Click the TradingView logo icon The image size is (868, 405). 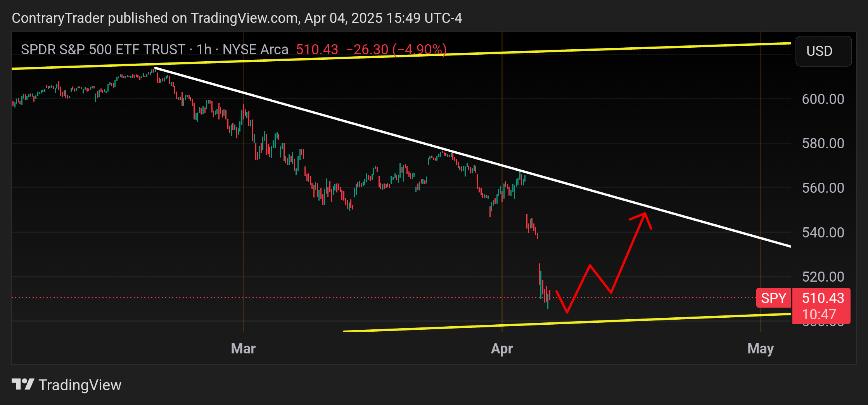(x=23, y=384)
